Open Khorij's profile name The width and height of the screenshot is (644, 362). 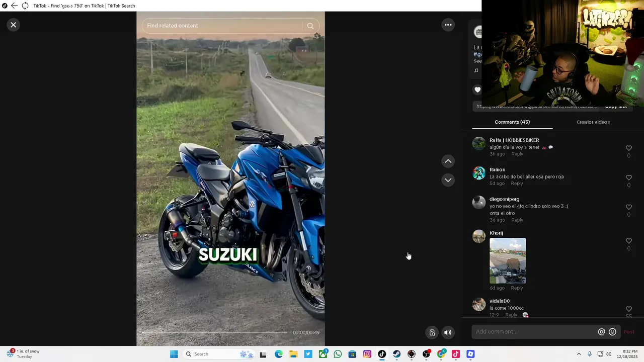496,233
